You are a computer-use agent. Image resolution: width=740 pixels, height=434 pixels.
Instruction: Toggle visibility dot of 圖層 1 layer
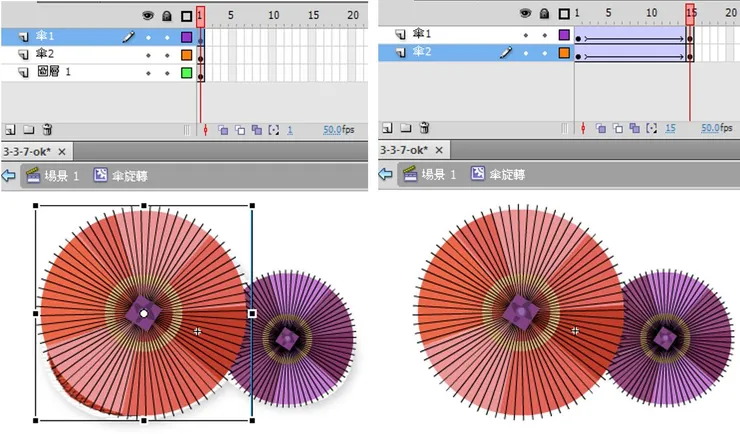148,73
